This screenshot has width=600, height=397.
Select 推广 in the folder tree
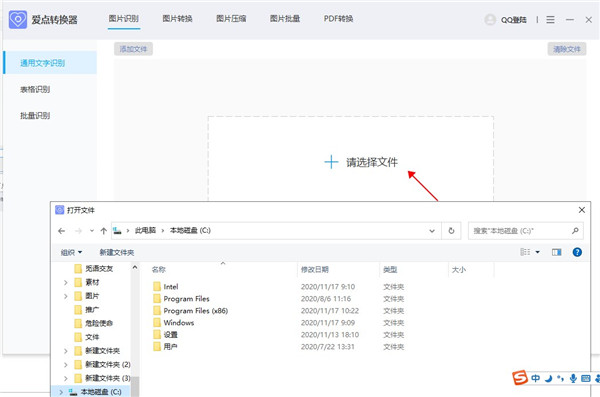click(92, 309)
